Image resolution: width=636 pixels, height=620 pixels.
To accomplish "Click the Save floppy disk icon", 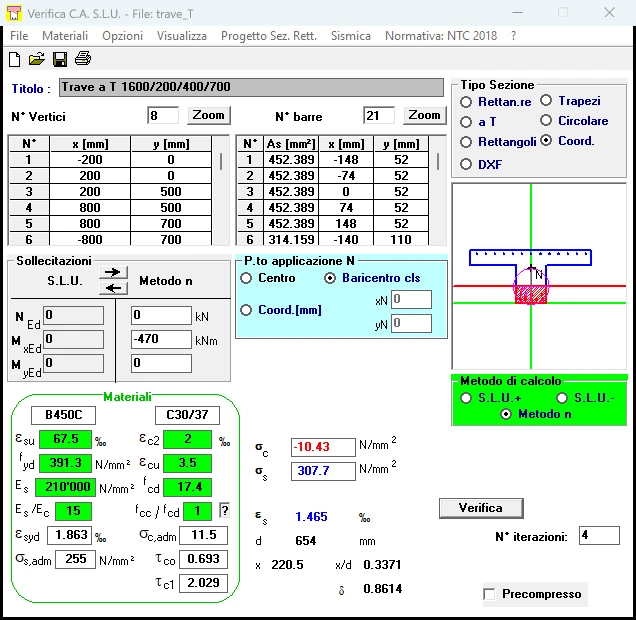I will [x=60, y=59].
